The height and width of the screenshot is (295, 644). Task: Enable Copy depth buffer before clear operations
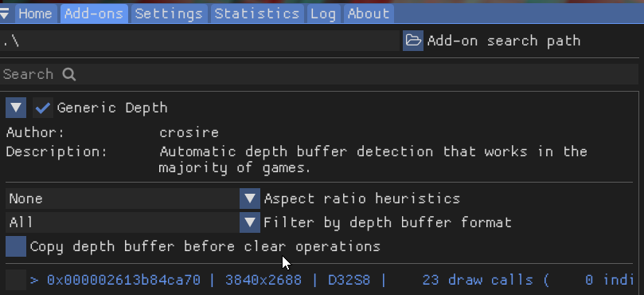click(16, 246)
